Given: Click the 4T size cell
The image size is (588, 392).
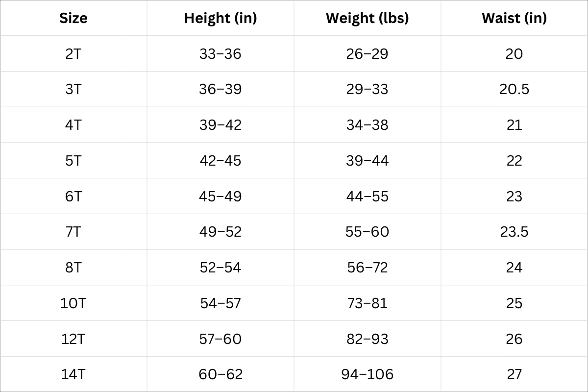Looking at the screenshot, I should [73, 125].
